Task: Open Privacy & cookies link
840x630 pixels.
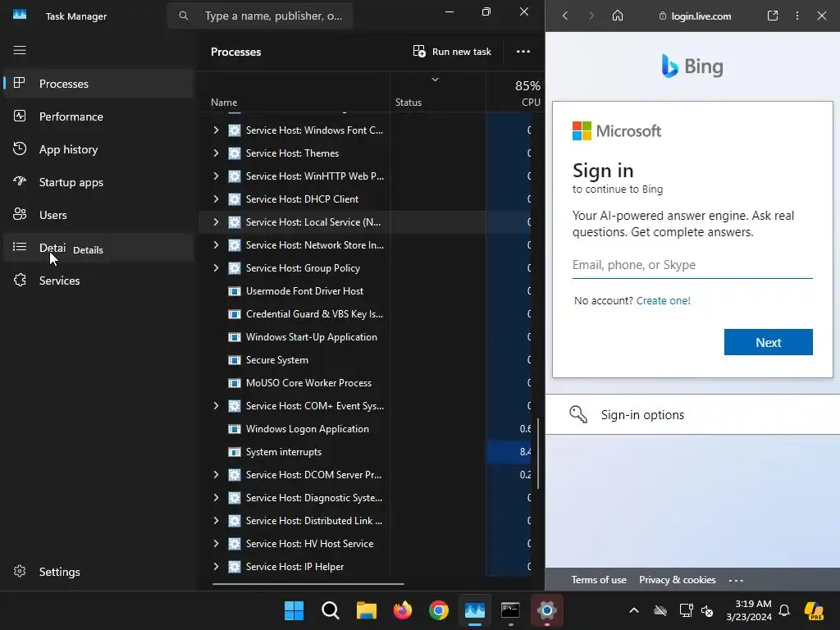Action: pyautogui.click(x=677, y=580)
